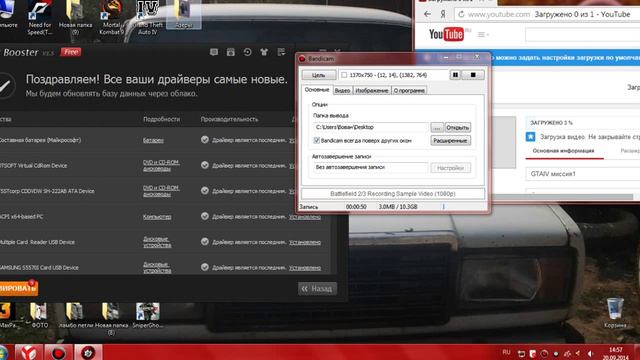Click the Открыть button in Bandicam
Screen dimensions: 640x360
[x=458, y=127]
